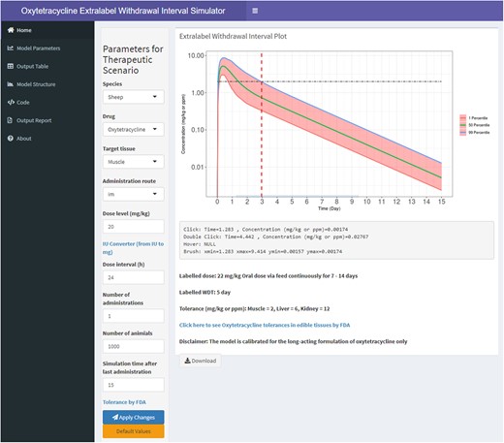
Task: Open the IU Converter (from IU to mg) link
Action: tap(133, 248)
